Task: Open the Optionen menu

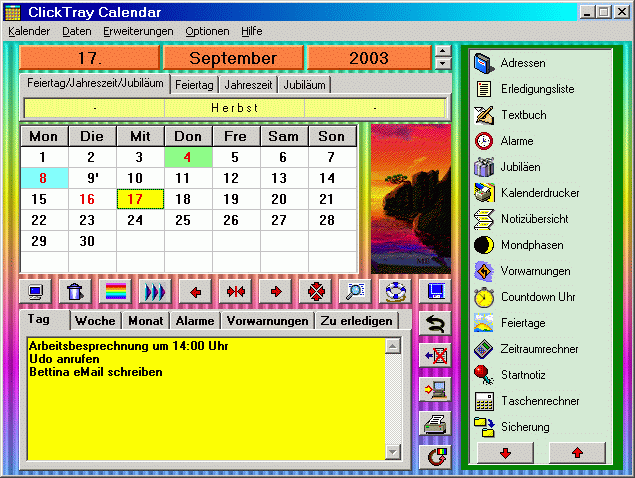Action: [207, 31]
